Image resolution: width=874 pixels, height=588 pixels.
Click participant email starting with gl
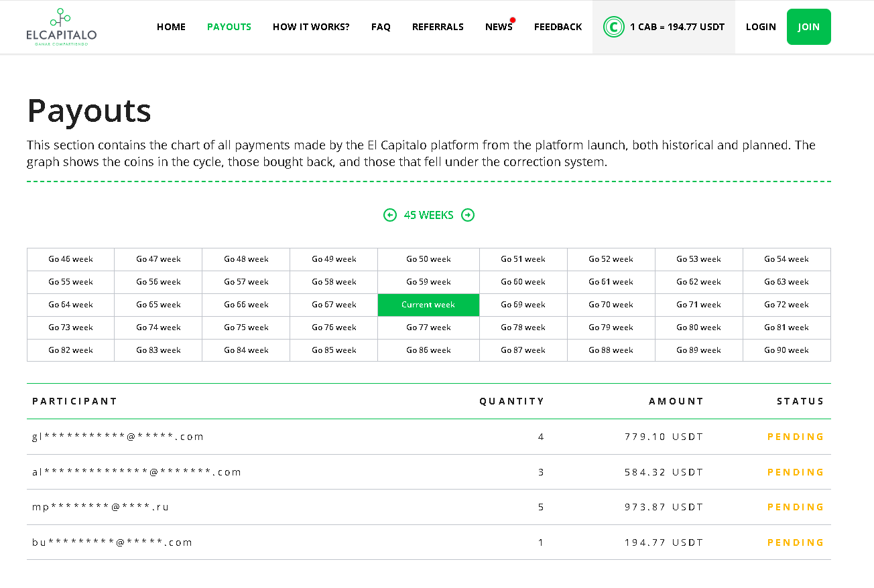(118, 437)
